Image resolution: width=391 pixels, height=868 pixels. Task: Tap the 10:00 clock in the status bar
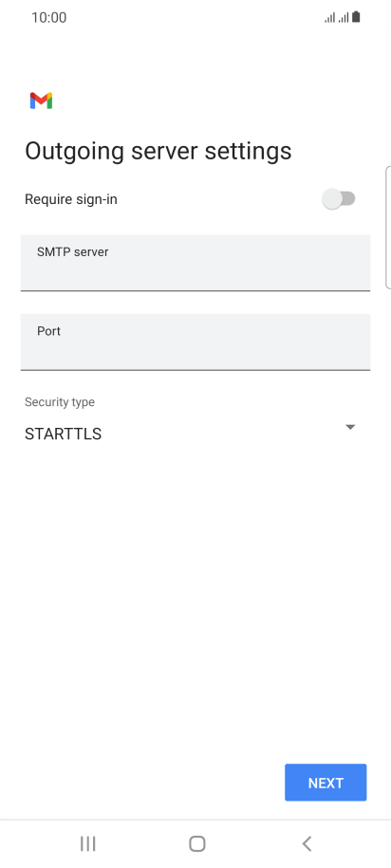click(48, 18)
